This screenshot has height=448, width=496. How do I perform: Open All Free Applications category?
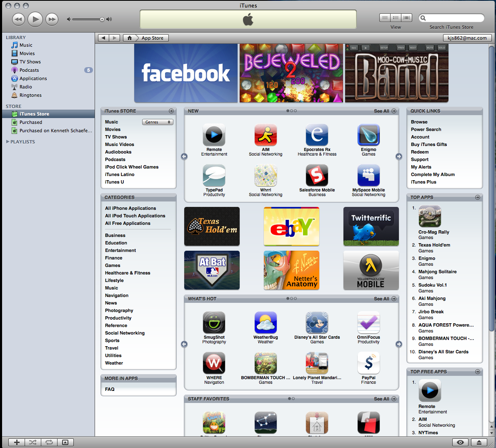click(128, 223)
